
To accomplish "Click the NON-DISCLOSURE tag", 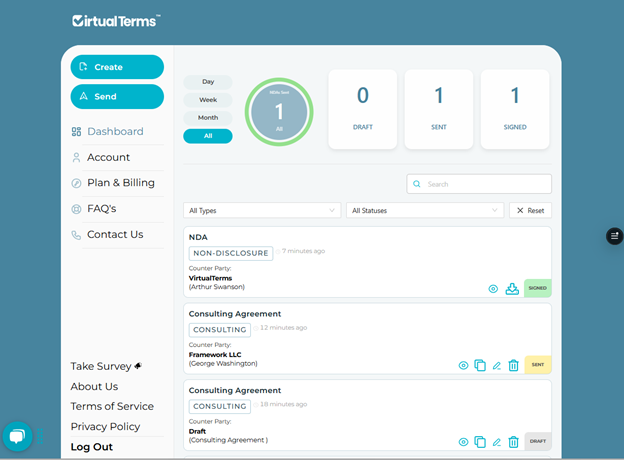I will pos(231,253).
